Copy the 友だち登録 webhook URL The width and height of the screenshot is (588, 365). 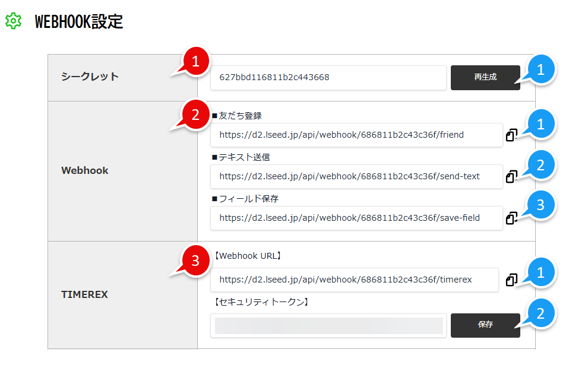point(511,135)
